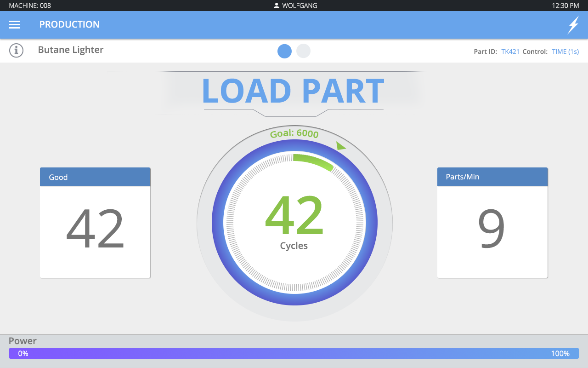Click the Power level bar
Image resolution: width=588 pixels, height=368 pixels.
pos(294,353)
